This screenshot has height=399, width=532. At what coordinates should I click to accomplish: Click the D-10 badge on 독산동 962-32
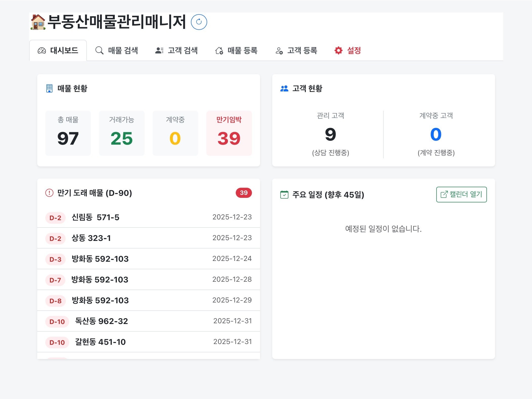click(57, 321)
